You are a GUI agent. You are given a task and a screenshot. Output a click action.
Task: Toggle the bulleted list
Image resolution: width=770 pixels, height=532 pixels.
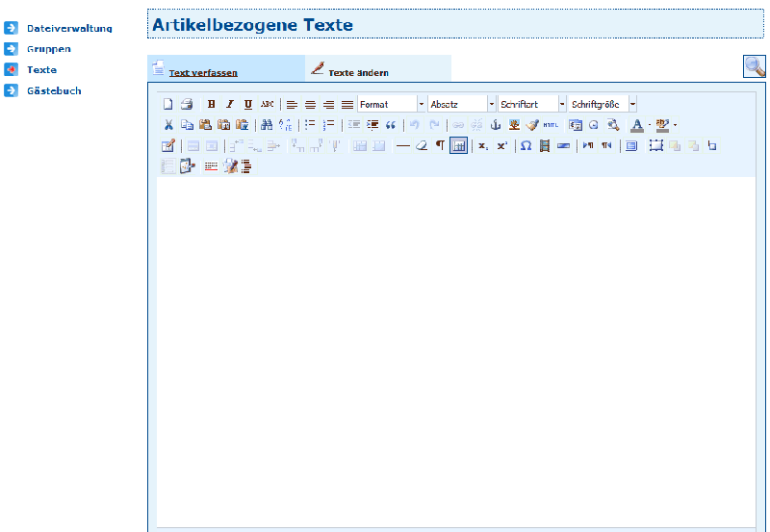pyautogui.click(x=310, y=125)
